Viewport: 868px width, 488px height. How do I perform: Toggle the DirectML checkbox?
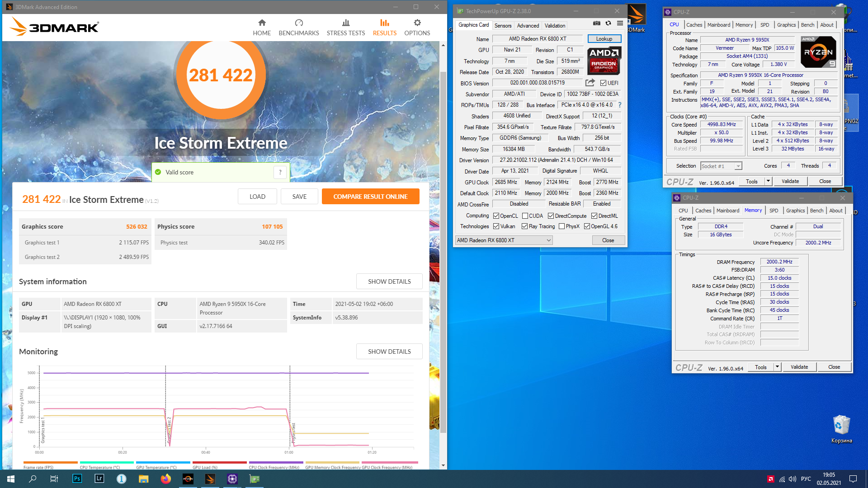click(594, 216)
